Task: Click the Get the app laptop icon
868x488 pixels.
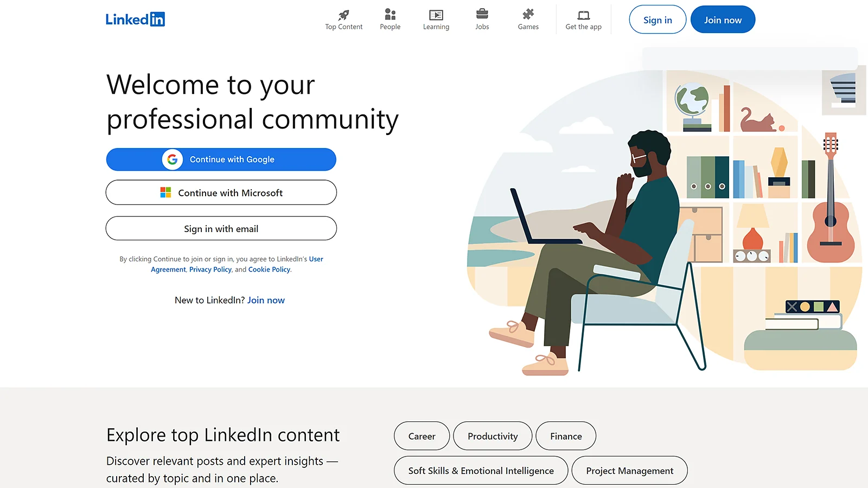Action: pyautogui.click(x=584, y=15)
